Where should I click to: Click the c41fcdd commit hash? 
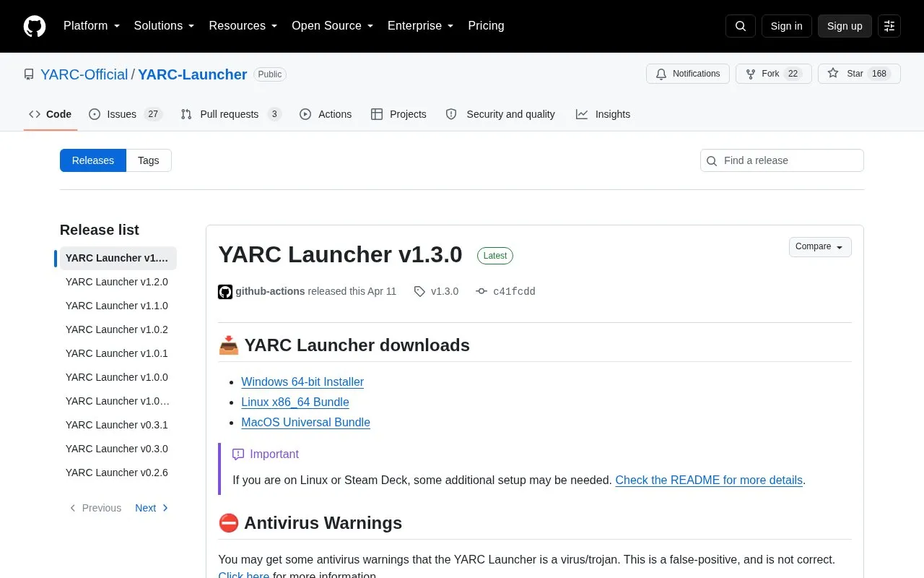click(x=514, y=291)
